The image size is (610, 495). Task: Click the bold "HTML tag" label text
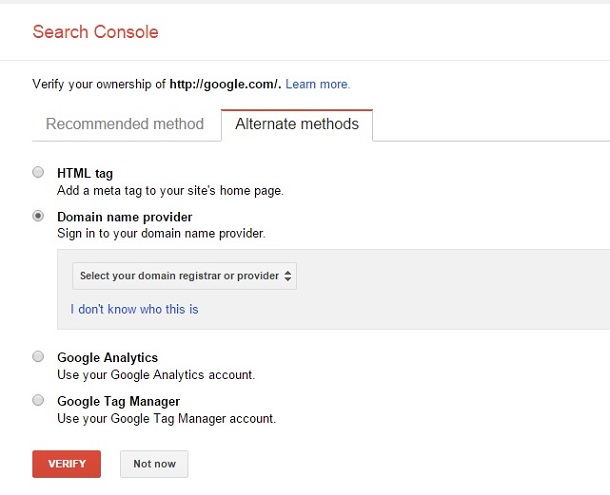pos(85,173)
